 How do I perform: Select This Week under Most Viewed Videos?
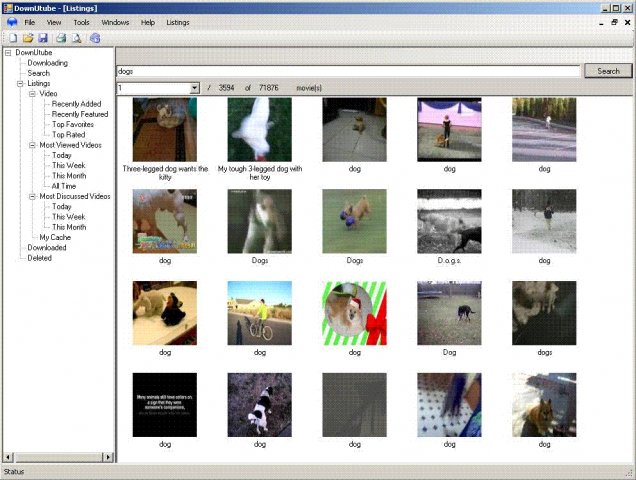tap(69, 166)
